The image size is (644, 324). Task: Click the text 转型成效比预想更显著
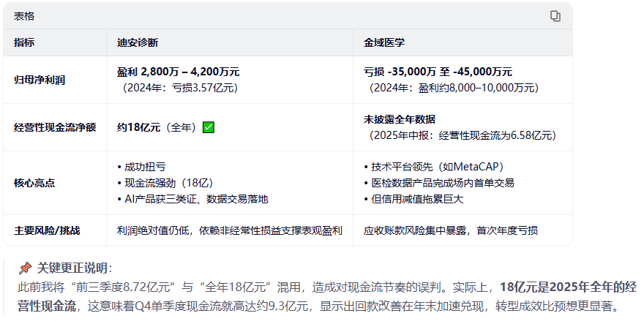click(554, 306)
